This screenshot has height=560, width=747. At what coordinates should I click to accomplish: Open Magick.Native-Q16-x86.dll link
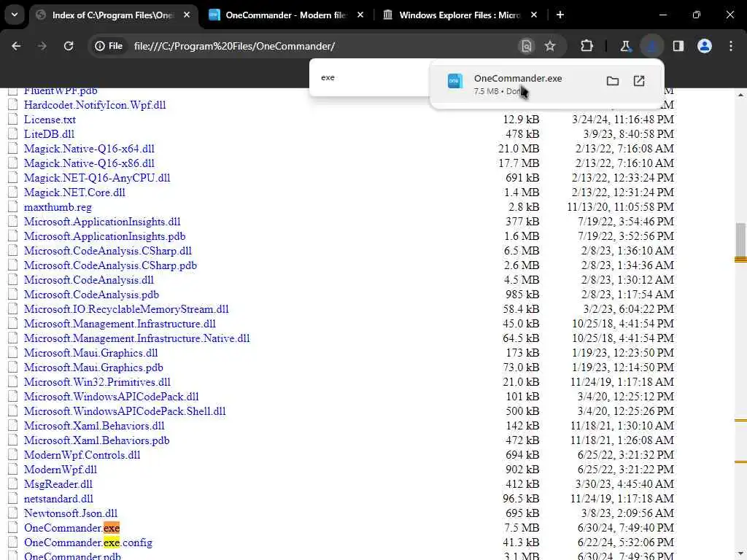[89, 163]
